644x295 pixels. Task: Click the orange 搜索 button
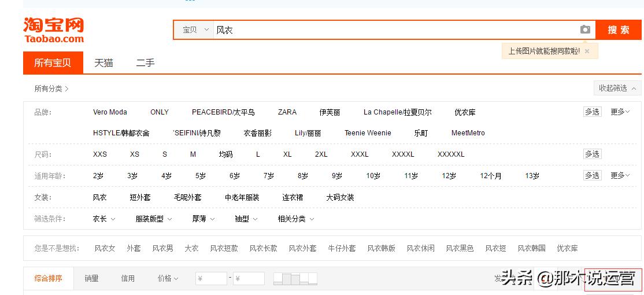point(619,30)
